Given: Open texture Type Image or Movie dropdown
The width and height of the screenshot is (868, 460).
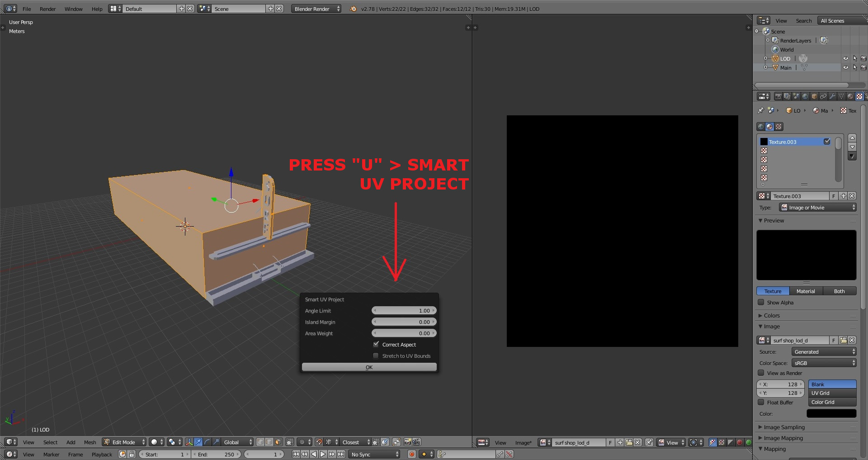Looking at the screenshot, I should 818,207.
